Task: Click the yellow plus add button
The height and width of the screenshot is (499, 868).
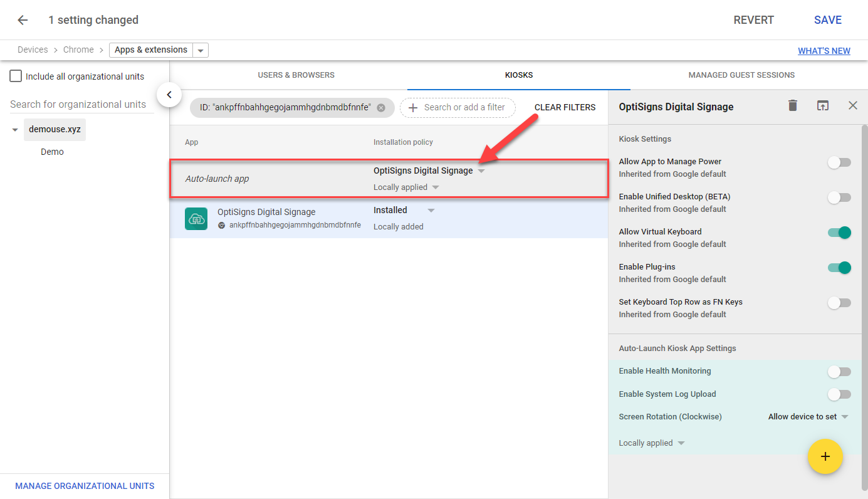Action: coord(825,456)
